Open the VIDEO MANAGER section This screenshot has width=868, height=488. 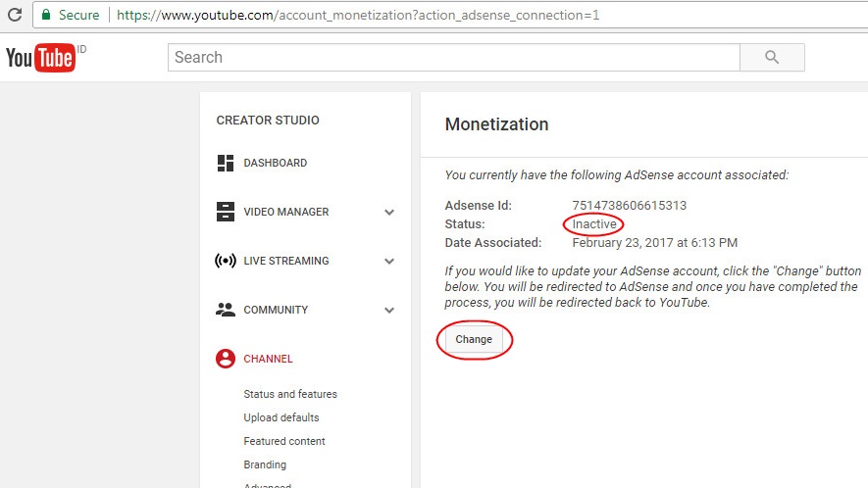(286, 212)
